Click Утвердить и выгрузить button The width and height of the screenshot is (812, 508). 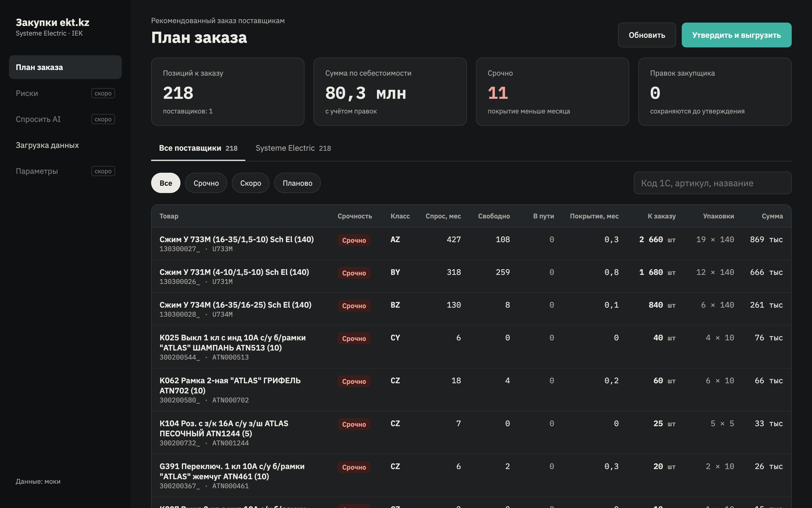[736, 35]
